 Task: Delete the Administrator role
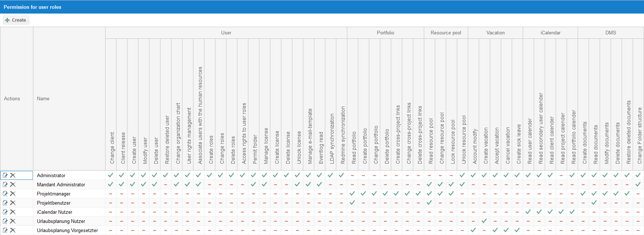pyautogui.click(x=13, y=175)
